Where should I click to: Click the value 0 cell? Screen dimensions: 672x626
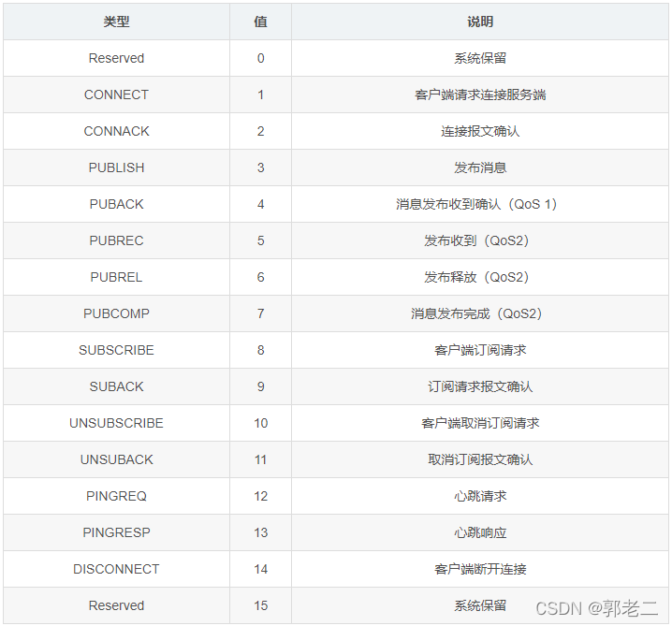coord(260,58)
